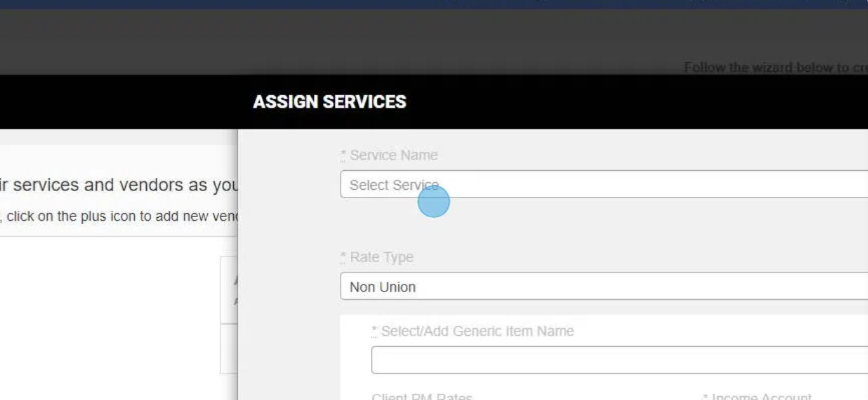Viewport: 868px width, 400px height.
Task: Click the Client PM Rates label
Action: point(422,397)
